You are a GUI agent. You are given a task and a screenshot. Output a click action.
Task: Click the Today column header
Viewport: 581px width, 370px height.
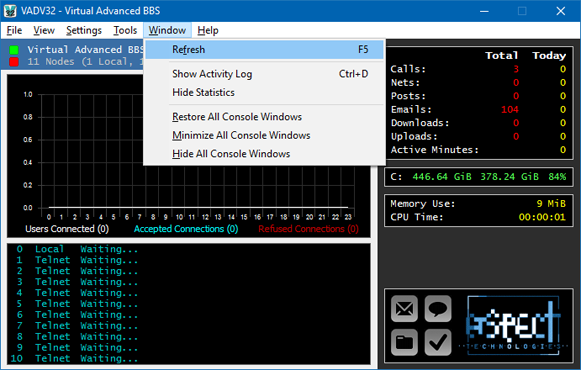550,56
